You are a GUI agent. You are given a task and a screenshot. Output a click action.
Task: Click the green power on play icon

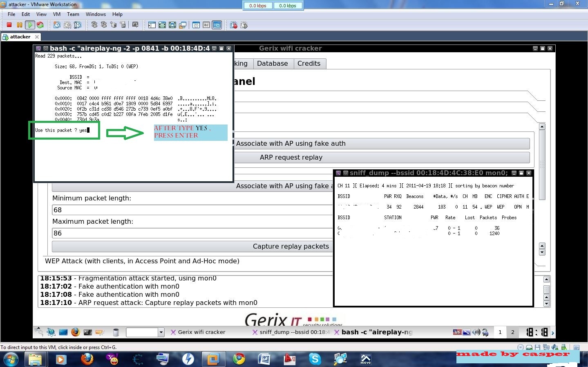pyautogui.click(x=30, y=25)
